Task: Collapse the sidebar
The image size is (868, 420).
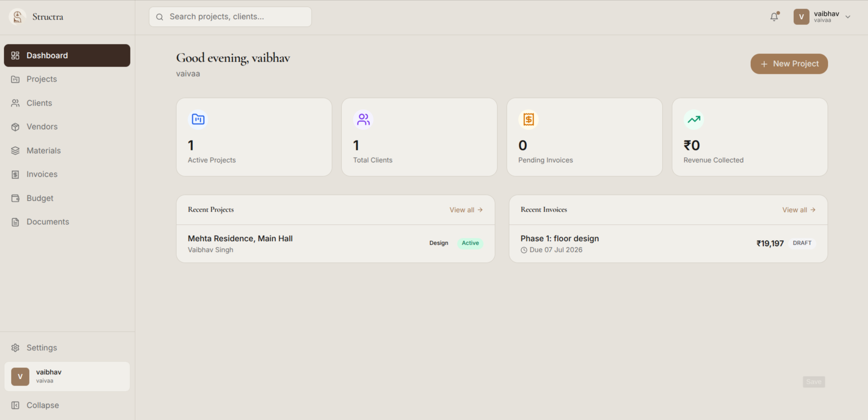Action: point(67,405)
